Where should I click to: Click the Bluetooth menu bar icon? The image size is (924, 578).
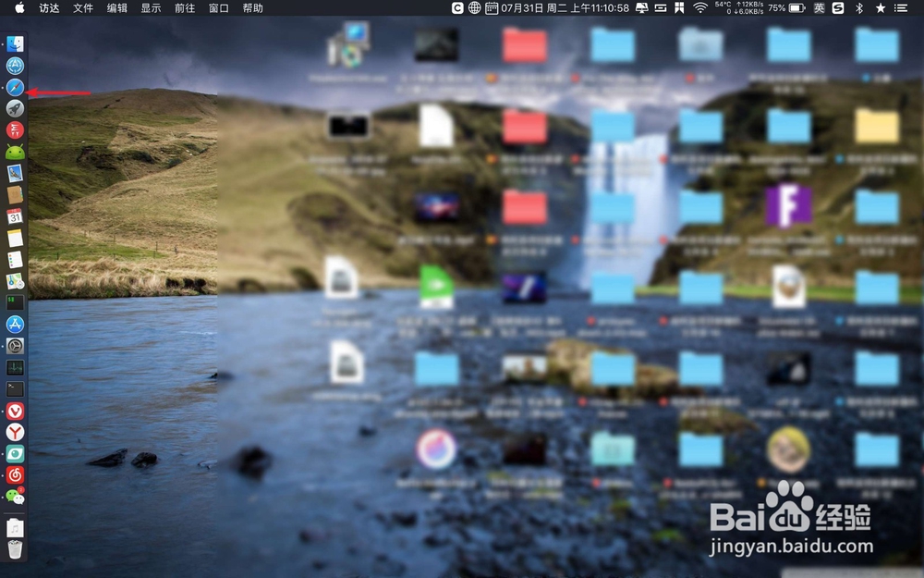pos(859,7)
